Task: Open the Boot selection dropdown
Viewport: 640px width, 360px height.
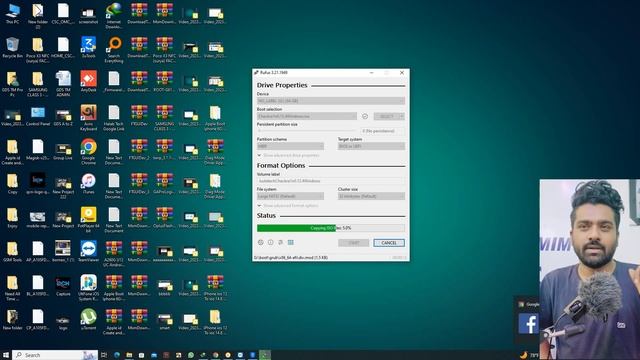Action: pyautogui.click(x=307, y=116)
